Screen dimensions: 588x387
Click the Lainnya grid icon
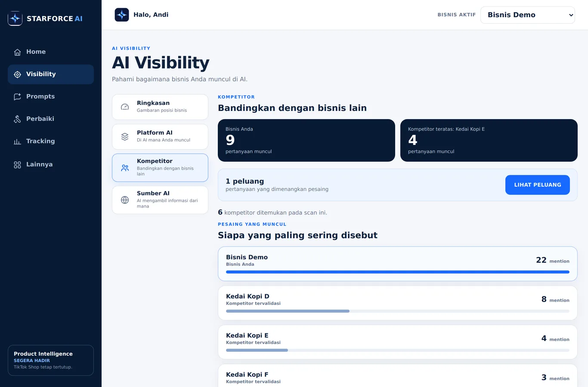pyautogui.click(x=17, y=165)
